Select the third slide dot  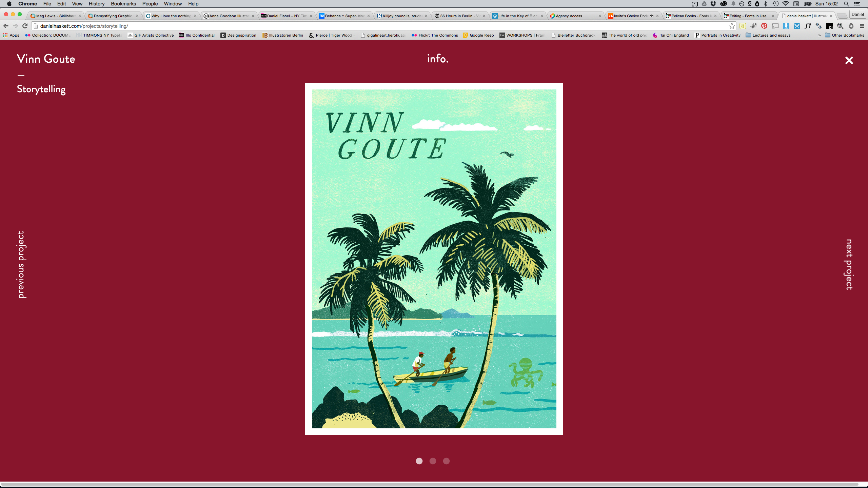point(446,461)
